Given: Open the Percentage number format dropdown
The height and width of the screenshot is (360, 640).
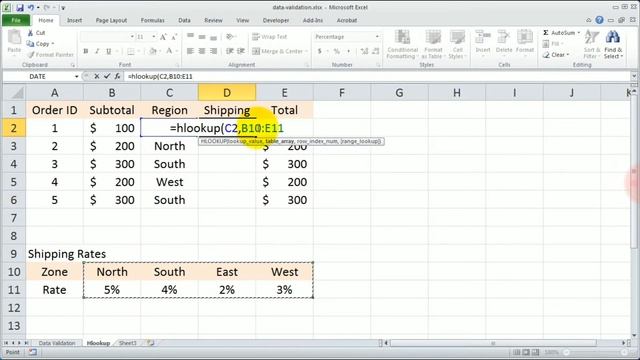Looking at the screenshot, I should [x=377, y=37].
